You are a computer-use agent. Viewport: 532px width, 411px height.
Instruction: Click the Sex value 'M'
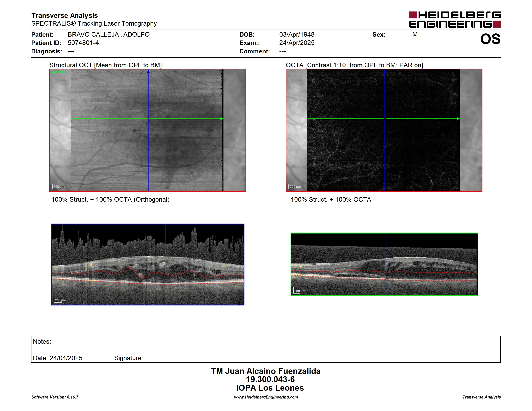(415, 35)
